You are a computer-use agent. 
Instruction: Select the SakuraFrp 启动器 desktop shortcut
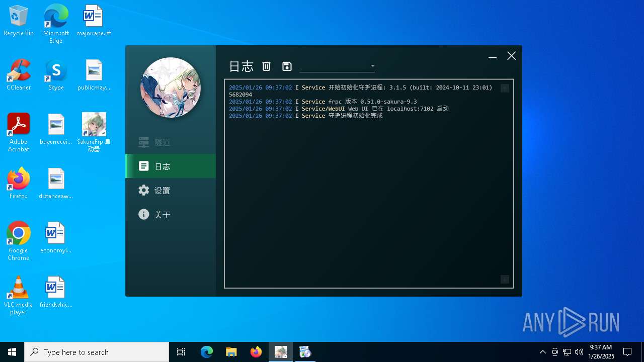coord(94,133)
